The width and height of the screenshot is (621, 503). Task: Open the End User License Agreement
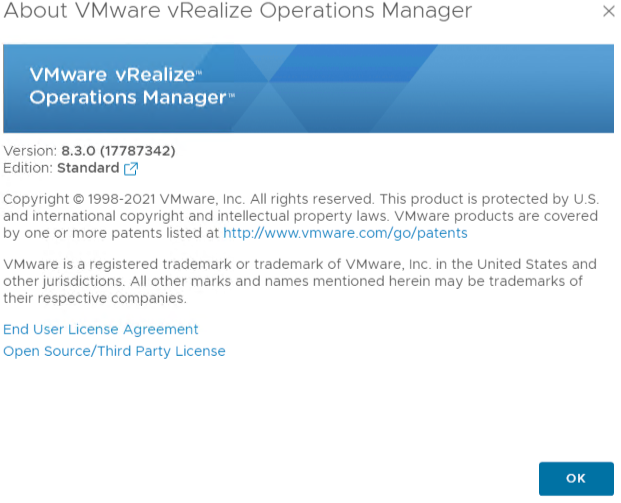click(101, 329)
